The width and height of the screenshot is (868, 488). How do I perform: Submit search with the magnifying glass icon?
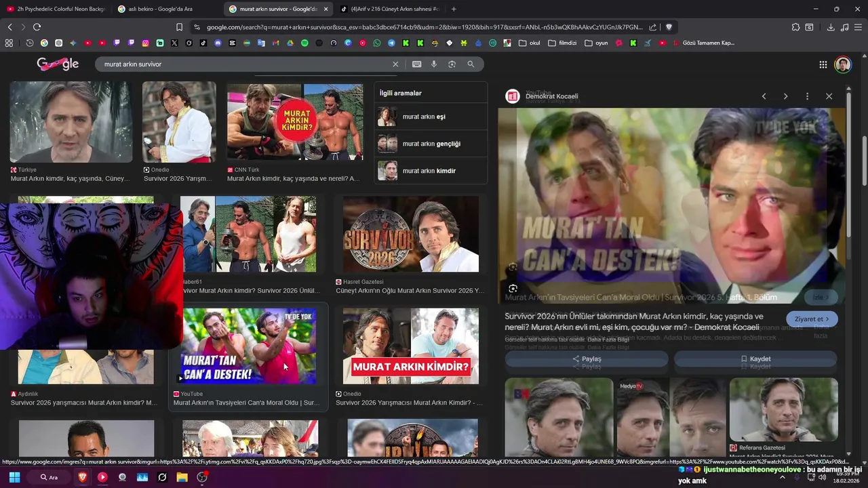471,64
